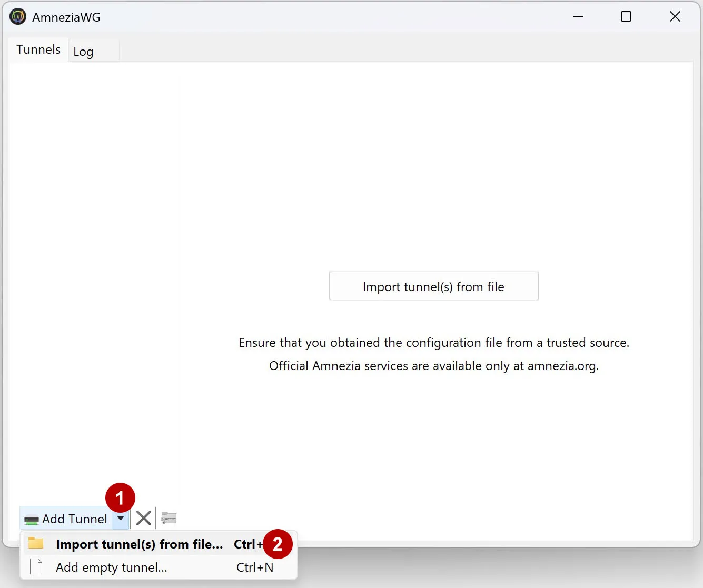This screenshot has width=703, height=588.
Task: Open the Add Tunnel dropdown arrow
Action: click(x=121, y=519)
